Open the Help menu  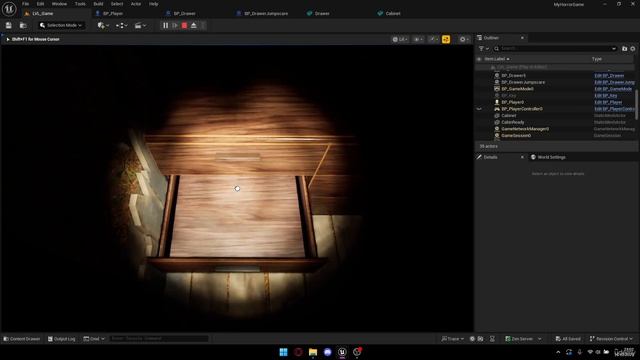pyautogui.click(x=153, y=4)
